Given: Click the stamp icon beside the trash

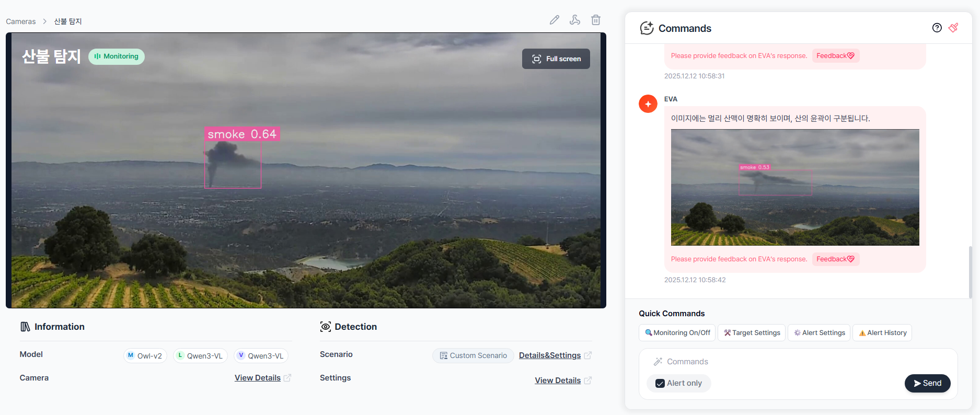Looking at the screenshot, I should [575, 20].
